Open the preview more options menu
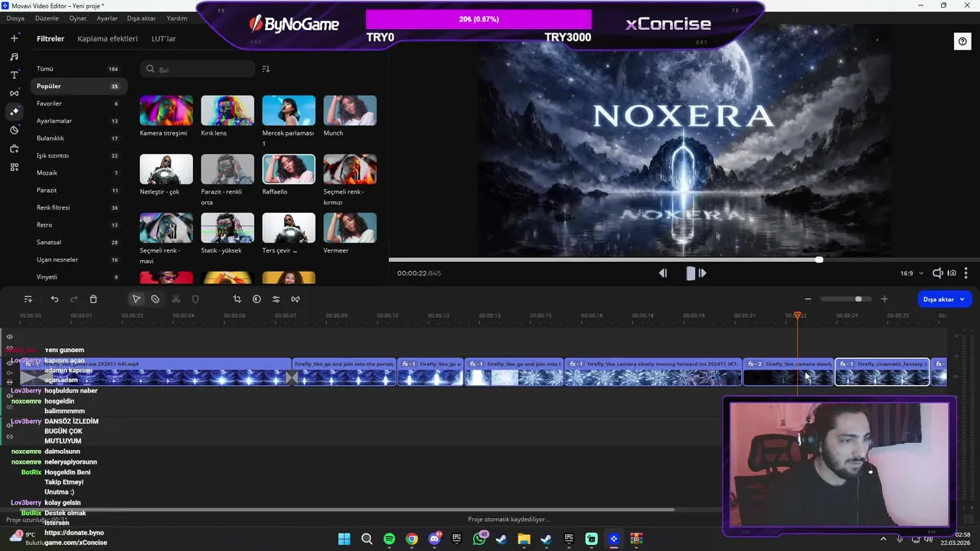 [966, 273]
